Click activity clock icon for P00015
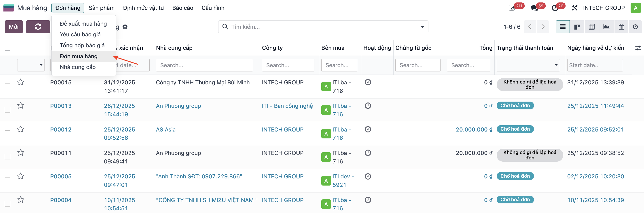Screen dimensions: 644x213 (x=368, y=82)
